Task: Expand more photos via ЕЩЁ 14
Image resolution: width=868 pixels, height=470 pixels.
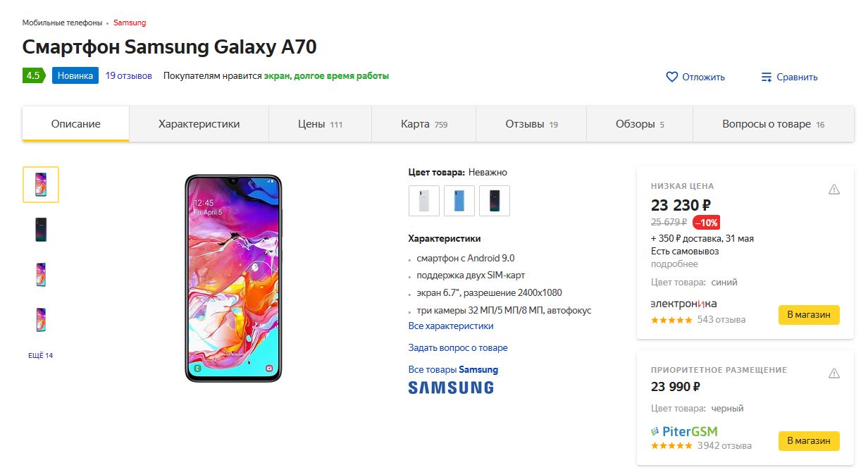Action: 41,355
